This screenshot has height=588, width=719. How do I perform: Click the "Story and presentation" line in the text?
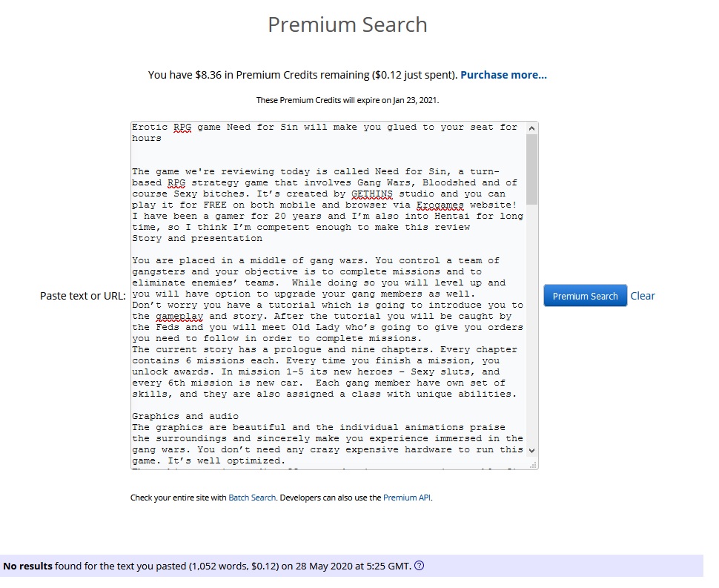click(197, 239)
